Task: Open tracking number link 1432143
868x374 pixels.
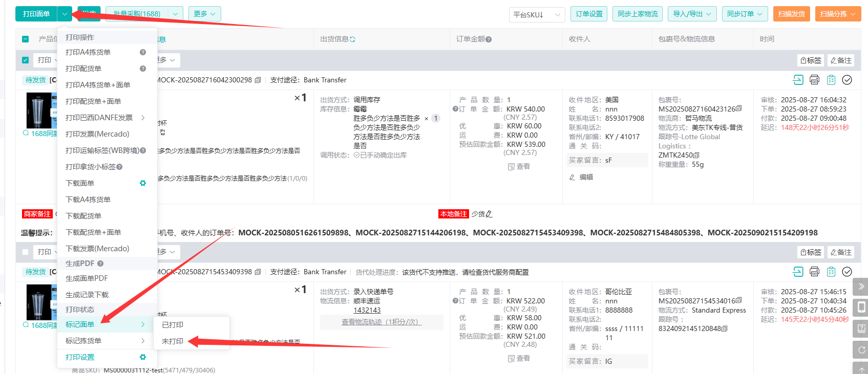Action: 367,310
